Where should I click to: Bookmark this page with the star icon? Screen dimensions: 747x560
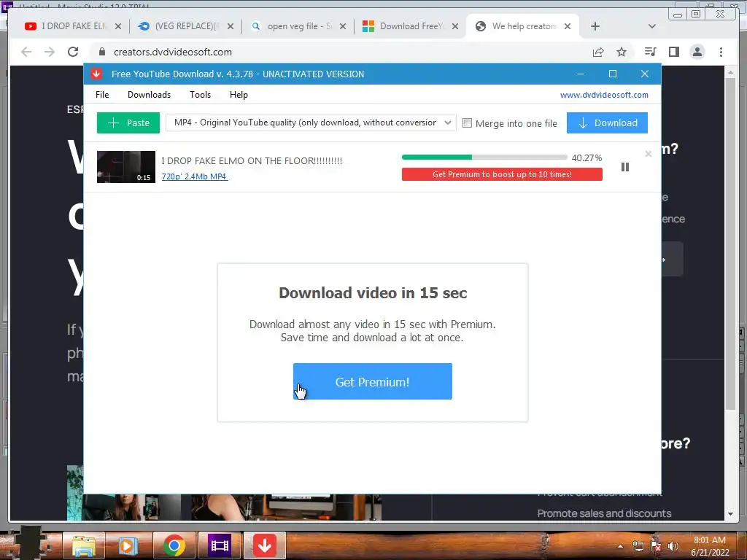pos(622,52)
